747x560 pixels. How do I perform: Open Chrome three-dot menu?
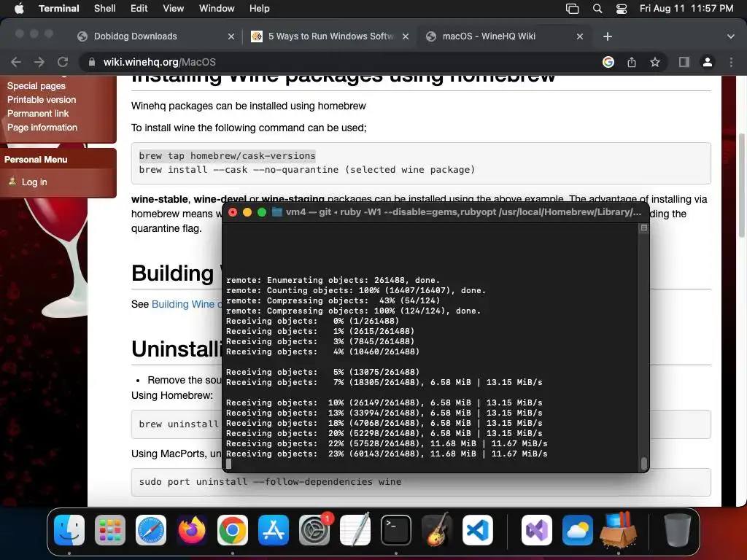click(x=731, y=62)
